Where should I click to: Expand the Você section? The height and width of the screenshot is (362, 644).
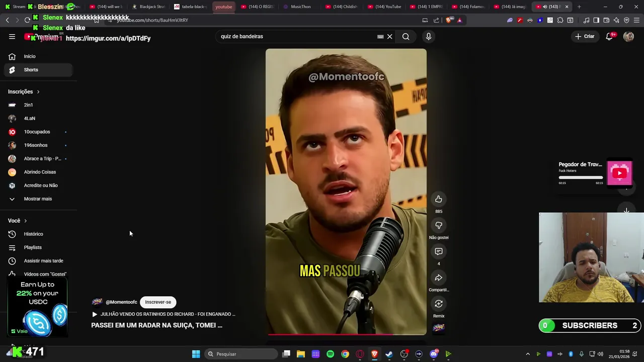point(18,221)
